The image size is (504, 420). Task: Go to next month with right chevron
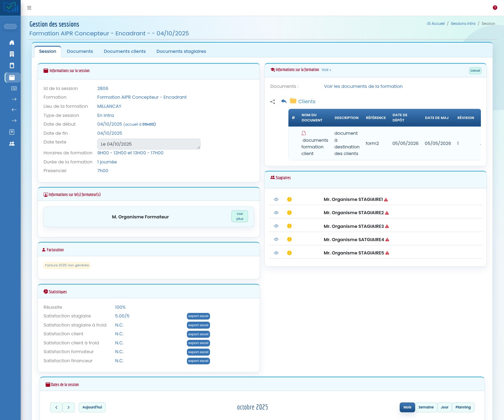tap(69, 407)
